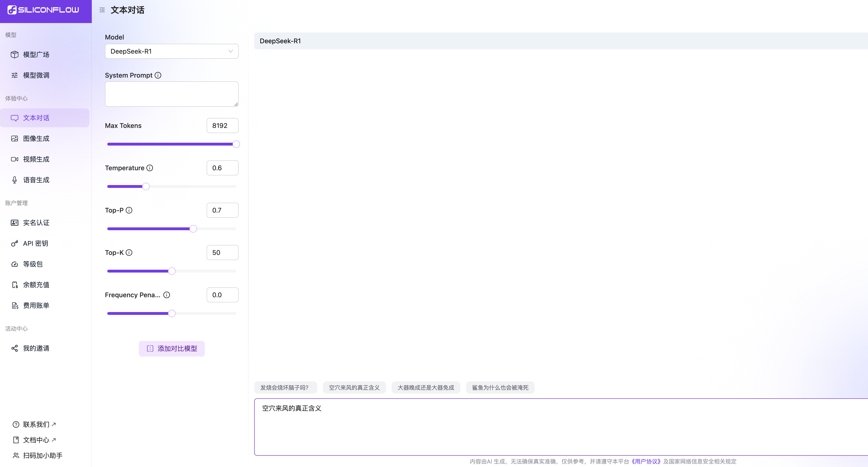The height and width of the screenshot is (467, 868).
Task: Select suggestion 鲨鱼为什么也会被淹死
Action: click(500, 388)
